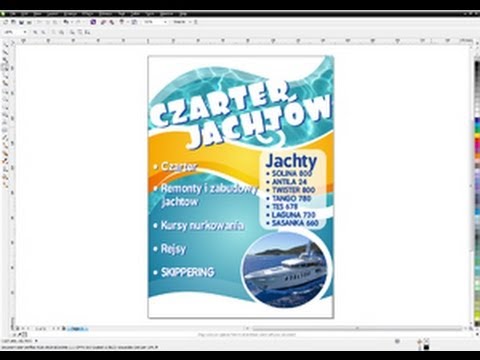Screen dimensions: 480x360
Task: Open the Effects menu
Action: tap(87, 14)
